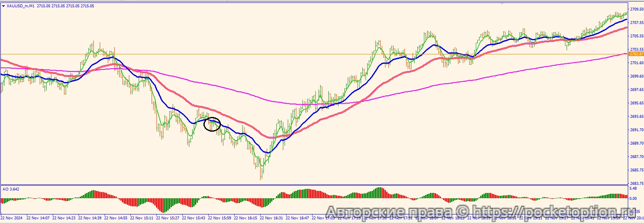This screenshot has height=223, width=644.
Task: Click the 5.48 AO scale label
Action: 632,189
